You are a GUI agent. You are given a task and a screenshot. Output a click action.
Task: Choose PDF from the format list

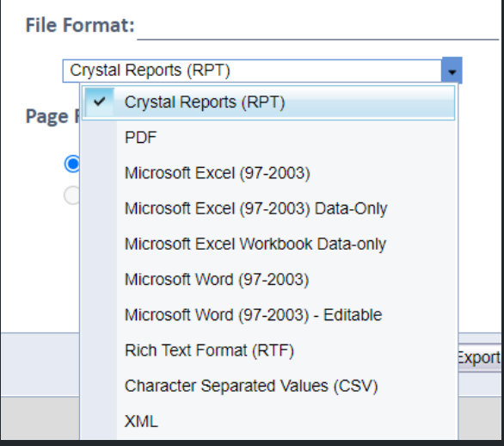[x=268, y=138]
